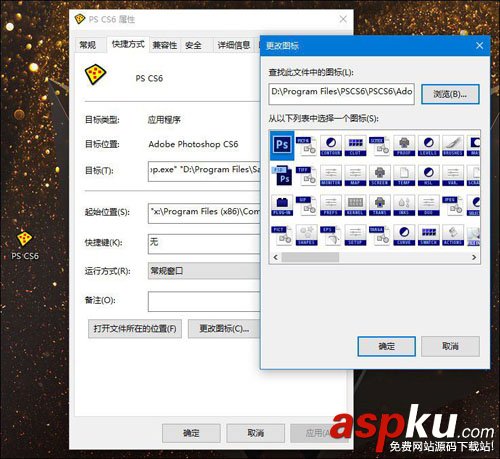This screenshot has width=500, height=459.
Task: Open the 兼容性 tab
Action: tap(165, 45)
